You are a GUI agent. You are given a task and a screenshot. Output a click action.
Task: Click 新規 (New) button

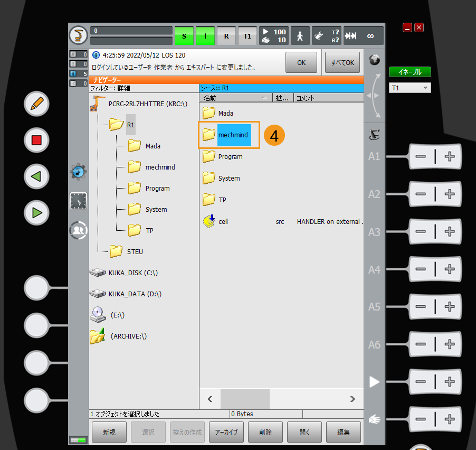(x=109, y=432)
